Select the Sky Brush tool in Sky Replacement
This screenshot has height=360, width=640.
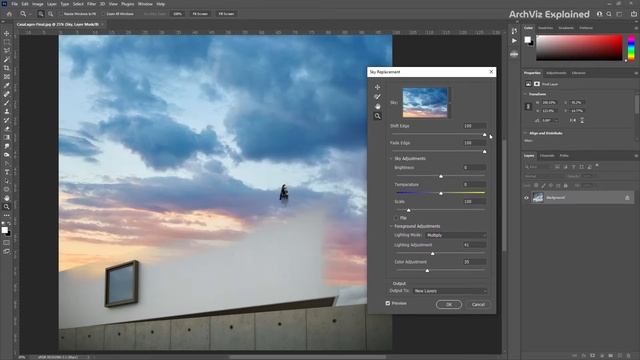click(x=377, y=97)
